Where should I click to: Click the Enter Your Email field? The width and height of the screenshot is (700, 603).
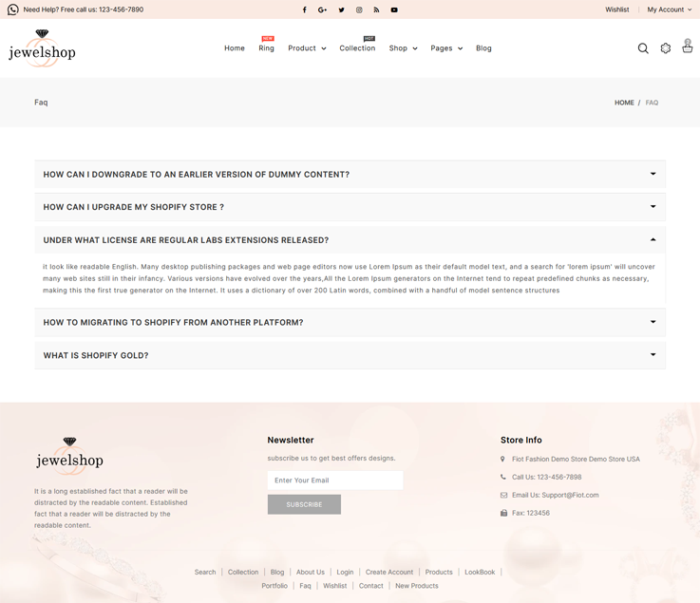[x=335, y=481]
